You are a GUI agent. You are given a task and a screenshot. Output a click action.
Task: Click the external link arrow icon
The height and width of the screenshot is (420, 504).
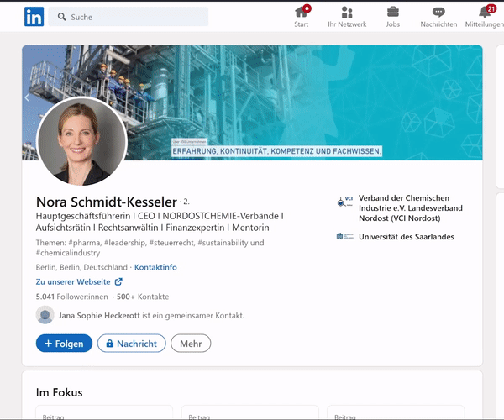tap(118, 282)
